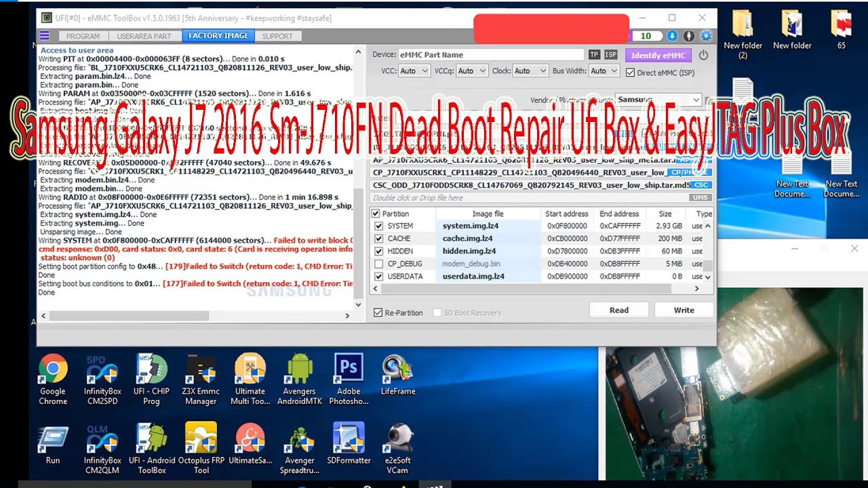The width and height of the screenshot is (868, 488).
Task: Select the modem_debug.bin image file cell
Action: (488, 264)
